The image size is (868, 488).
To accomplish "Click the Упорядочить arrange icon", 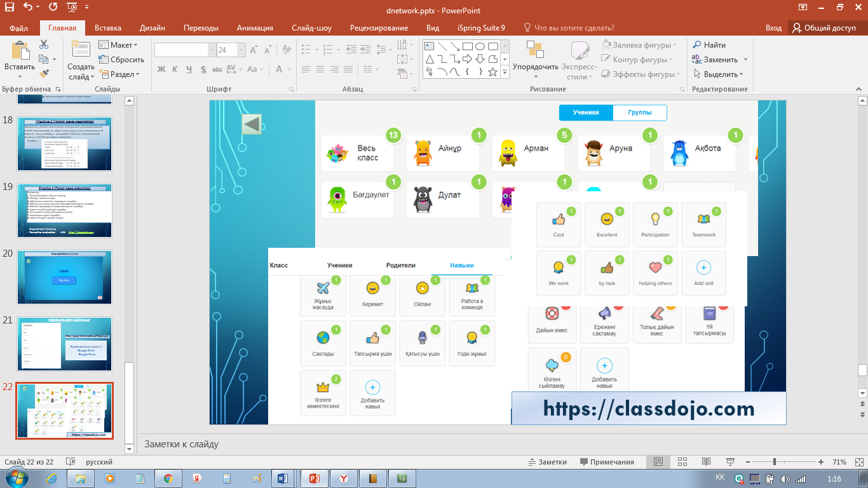I will click(535, 50).
